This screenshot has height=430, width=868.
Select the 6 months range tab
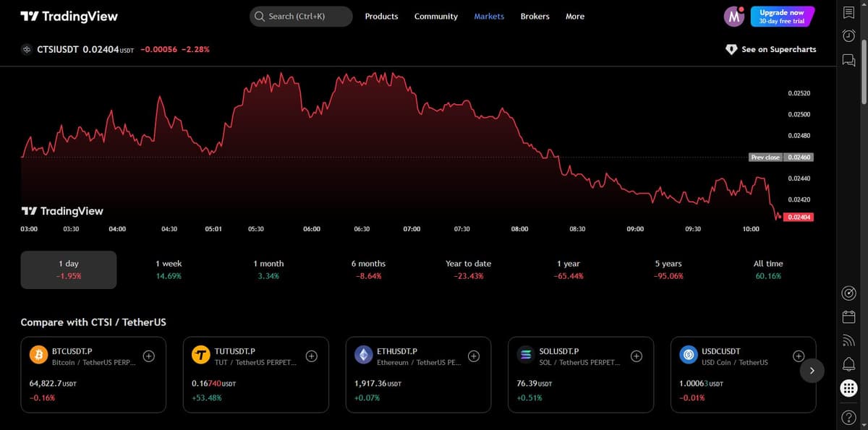tap(368, 270)
